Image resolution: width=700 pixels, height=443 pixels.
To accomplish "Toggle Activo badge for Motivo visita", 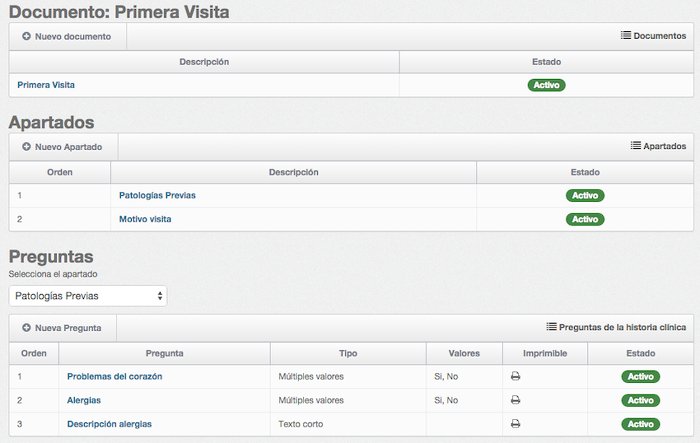I will (x=585, y=219).
